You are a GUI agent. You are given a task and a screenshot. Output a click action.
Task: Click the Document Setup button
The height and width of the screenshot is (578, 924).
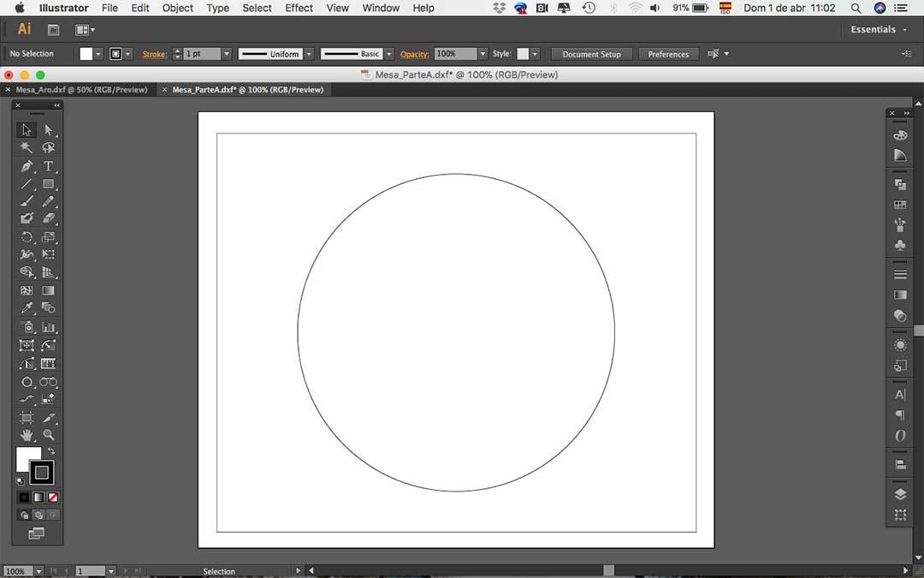(x=592, y=54)
